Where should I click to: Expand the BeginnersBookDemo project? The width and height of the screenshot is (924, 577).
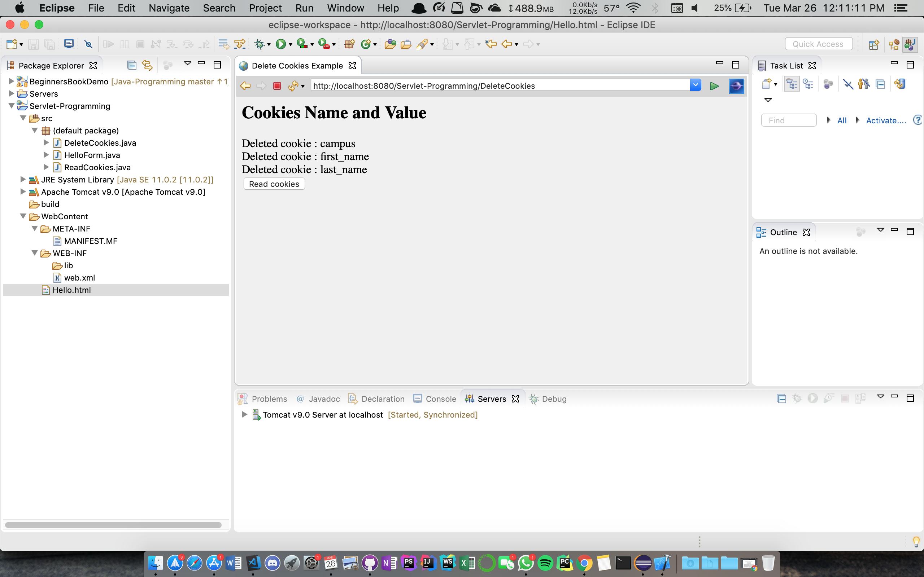[x=11, y=81]
